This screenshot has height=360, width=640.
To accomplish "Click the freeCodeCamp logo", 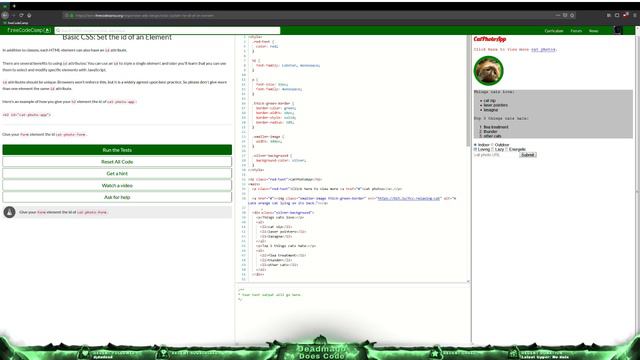I will click(x=29, y=30).
